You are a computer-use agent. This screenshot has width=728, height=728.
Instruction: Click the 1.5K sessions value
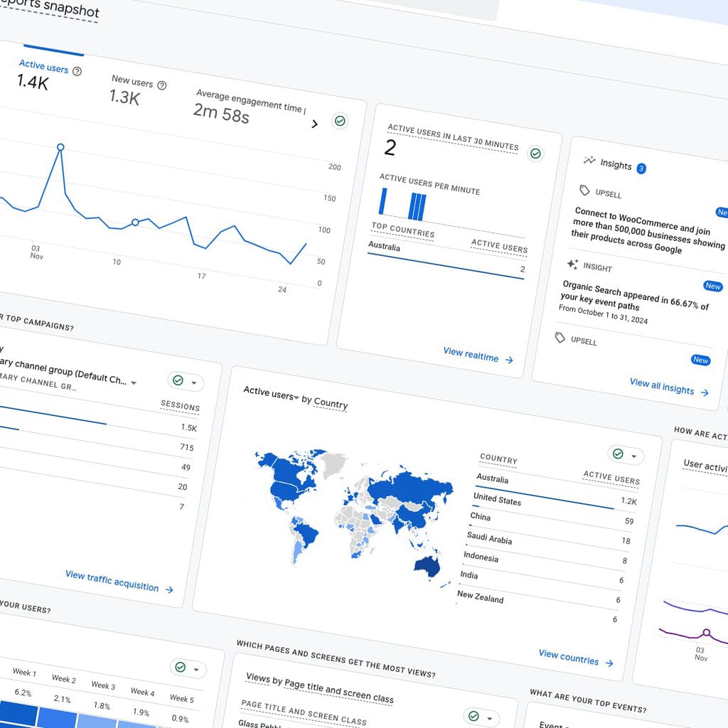point(189,427)
